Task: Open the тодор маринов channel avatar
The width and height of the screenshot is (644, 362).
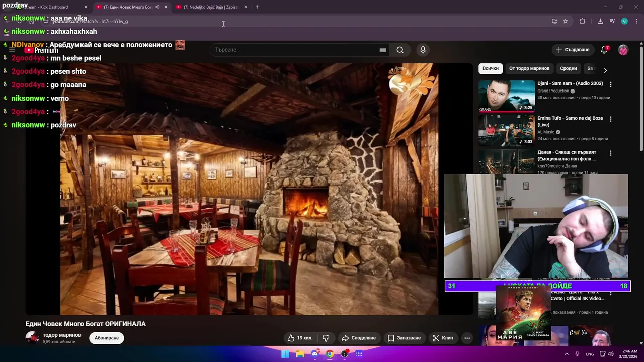Action: point(32,338)
